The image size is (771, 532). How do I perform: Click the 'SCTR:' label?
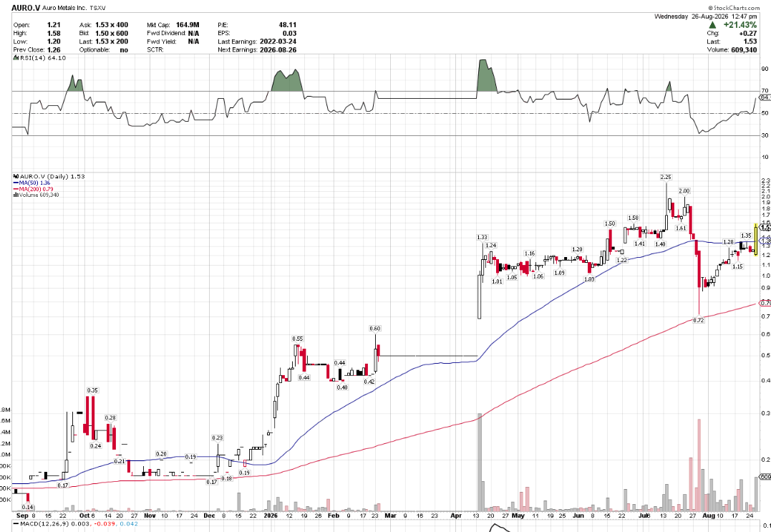155,50
